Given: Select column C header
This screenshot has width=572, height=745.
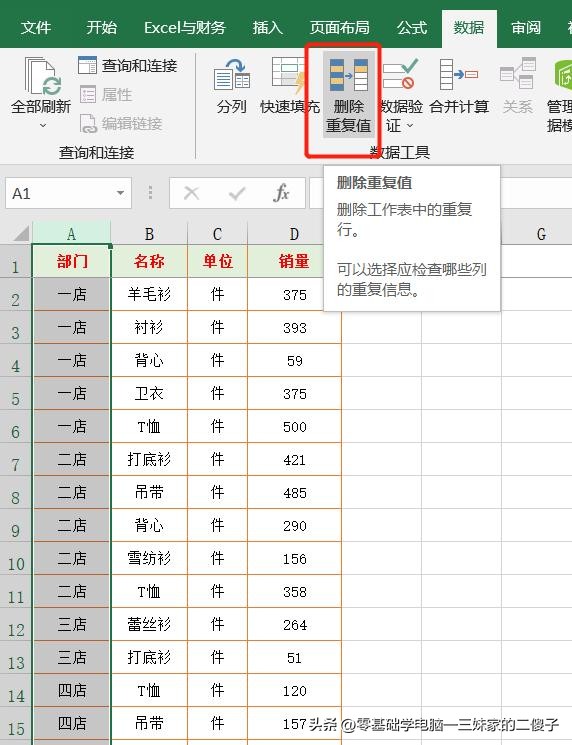Looking at the screenshot, I should (x=217, y=233).
